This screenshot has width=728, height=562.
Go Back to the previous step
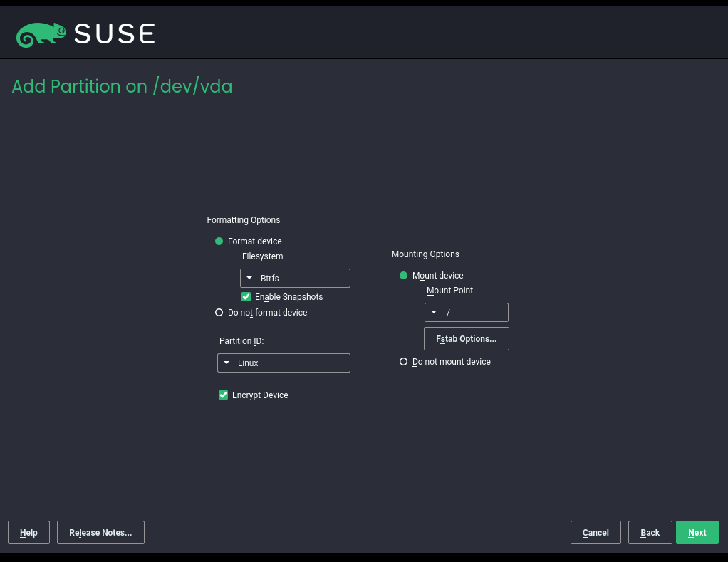pyautogui.click(x=650, y=533)
